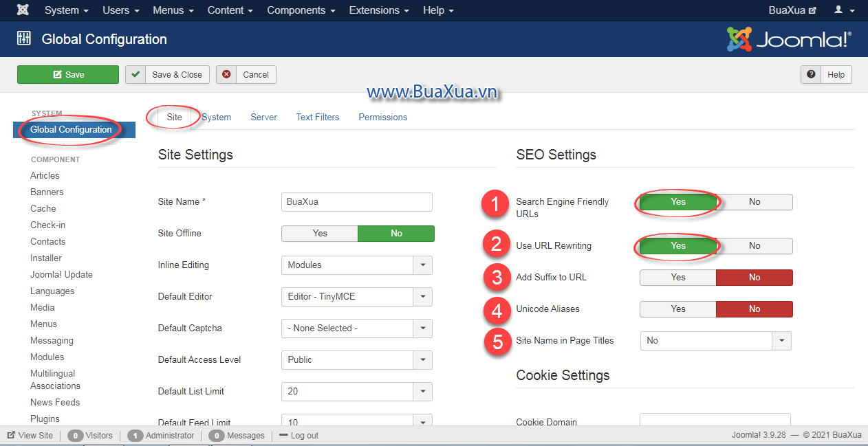The width and height of the screenshot is (868, 446).
Task: Click Administrator count in status bar
Action: point(161,436)
